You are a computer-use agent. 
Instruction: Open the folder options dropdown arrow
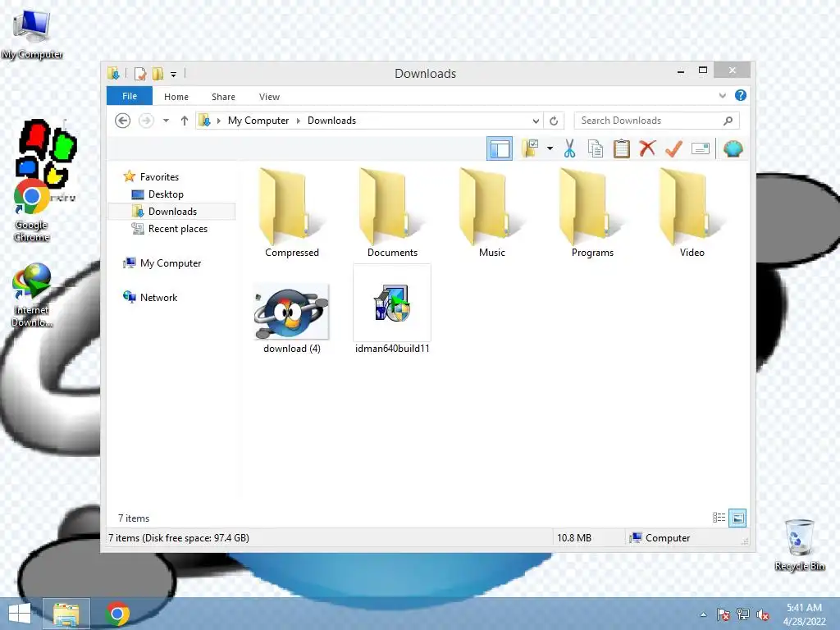[x=550, y=148]
